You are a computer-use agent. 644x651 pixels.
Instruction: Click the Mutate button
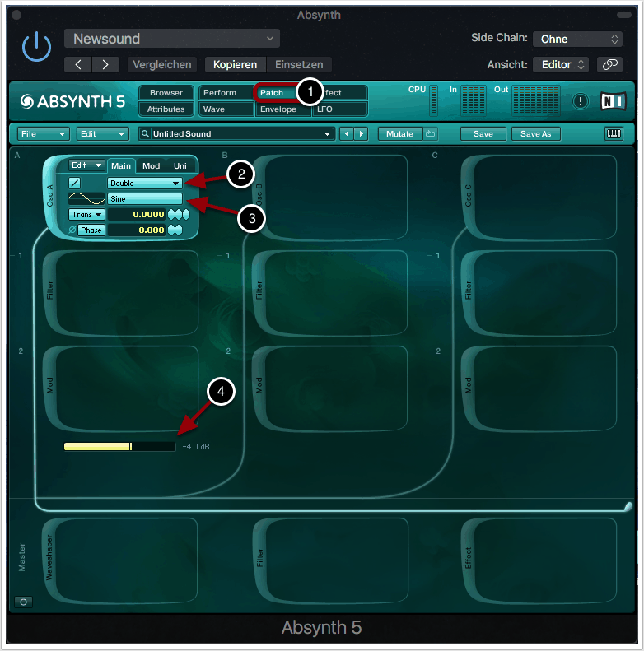point(400,134)
